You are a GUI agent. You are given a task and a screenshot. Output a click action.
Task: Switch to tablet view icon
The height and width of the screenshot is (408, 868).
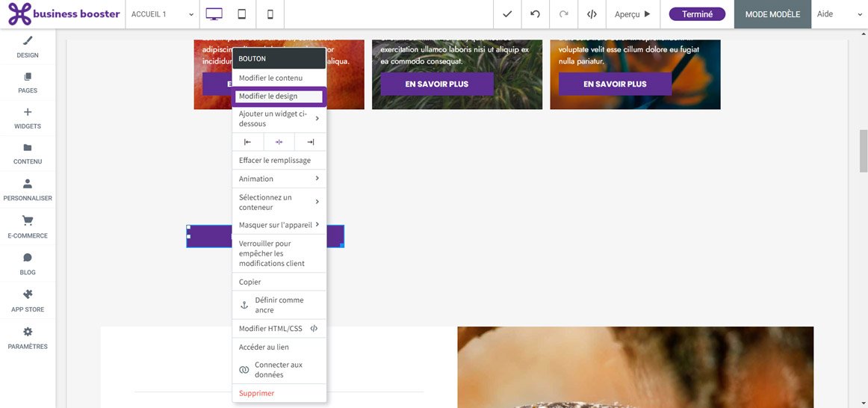pyautogui.click(x=242, y=14)
